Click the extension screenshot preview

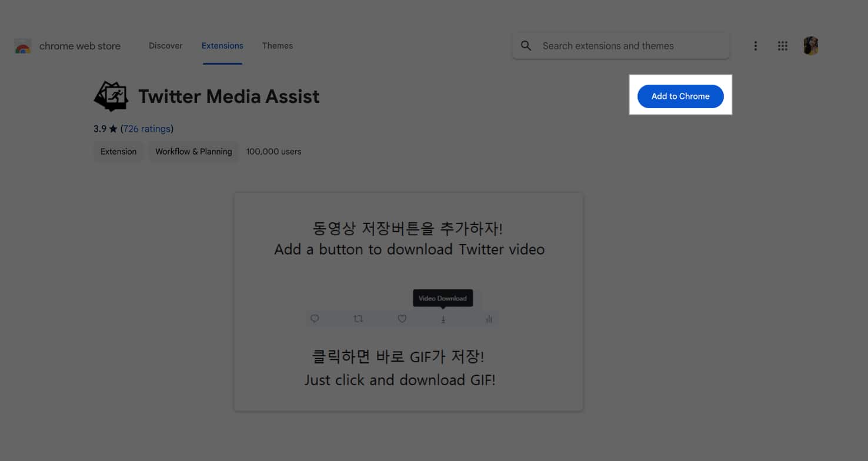pos(408,301)
